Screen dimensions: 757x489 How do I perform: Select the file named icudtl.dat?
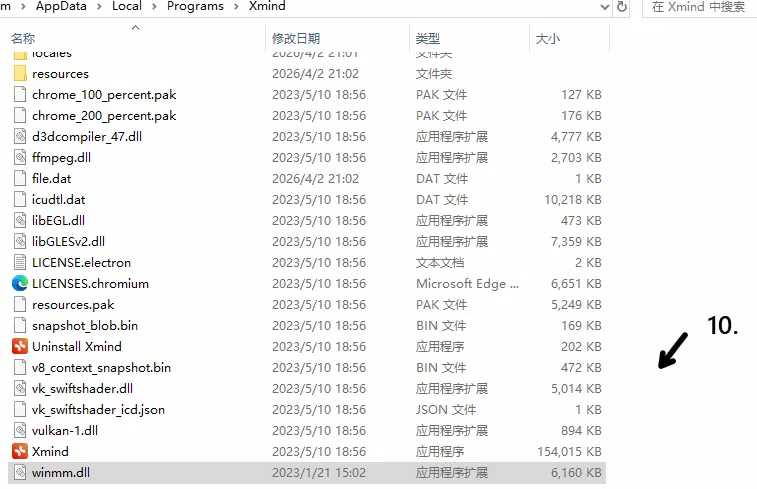(x=58, y=200)
